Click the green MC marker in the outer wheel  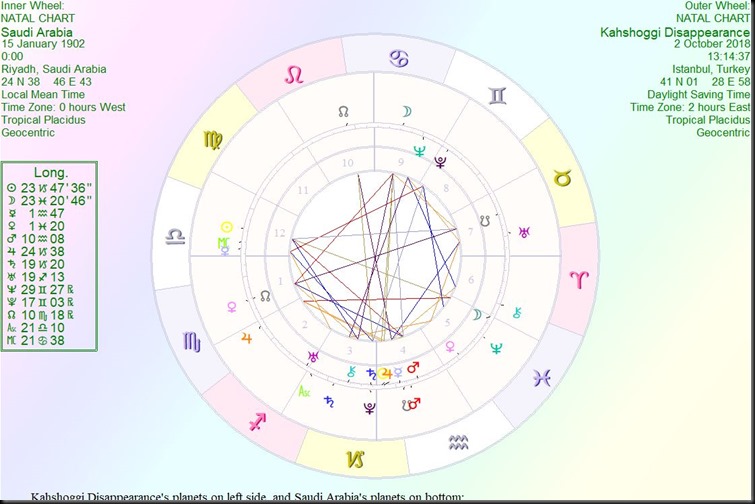coord(224,242)
